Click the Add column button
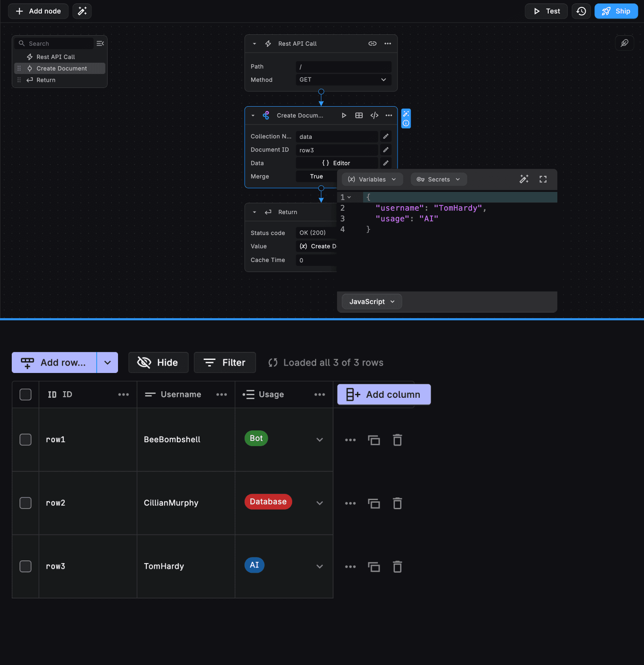 pyautogui.click(x=384, y=394)
